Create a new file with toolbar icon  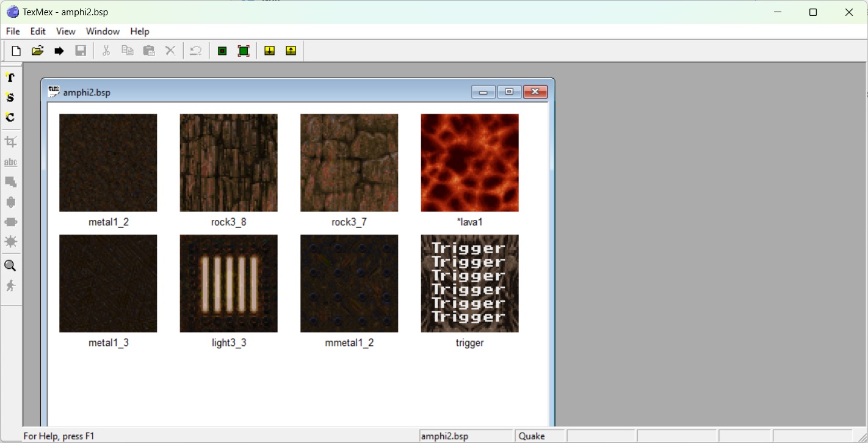[16, 51]
